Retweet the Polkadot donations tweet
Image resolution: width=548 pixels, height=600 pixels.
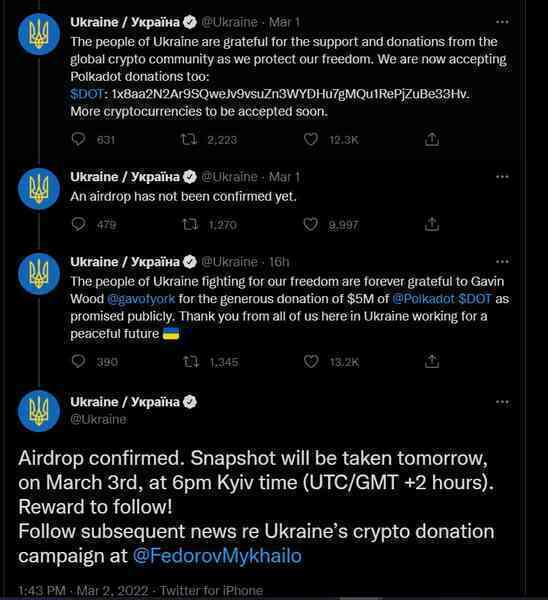click(189, 139)
